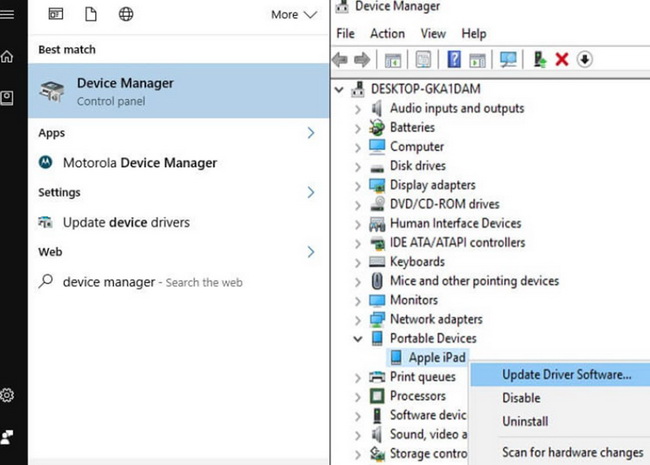Select the Documents filter icon in search
This screenshot has width=650, height=465.
tap(90, 14)
